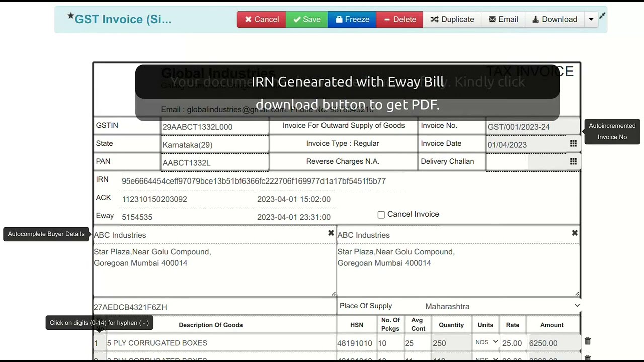This screenshot has height=362, width=644.
Task: Delete this invoice
Action: [399, 19]
